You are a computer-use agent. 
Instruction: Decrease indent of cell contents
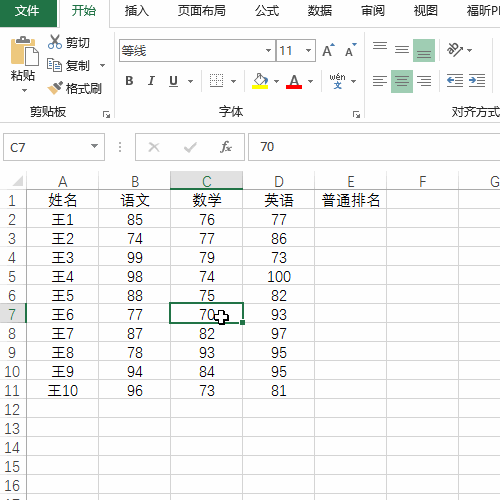pyautogui.click(x=455, y=81)
